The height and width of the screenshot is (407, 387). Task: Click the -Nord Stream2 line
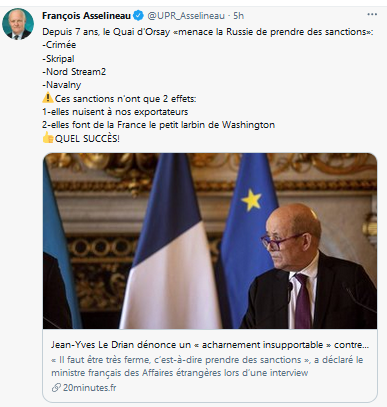(74, 72)
